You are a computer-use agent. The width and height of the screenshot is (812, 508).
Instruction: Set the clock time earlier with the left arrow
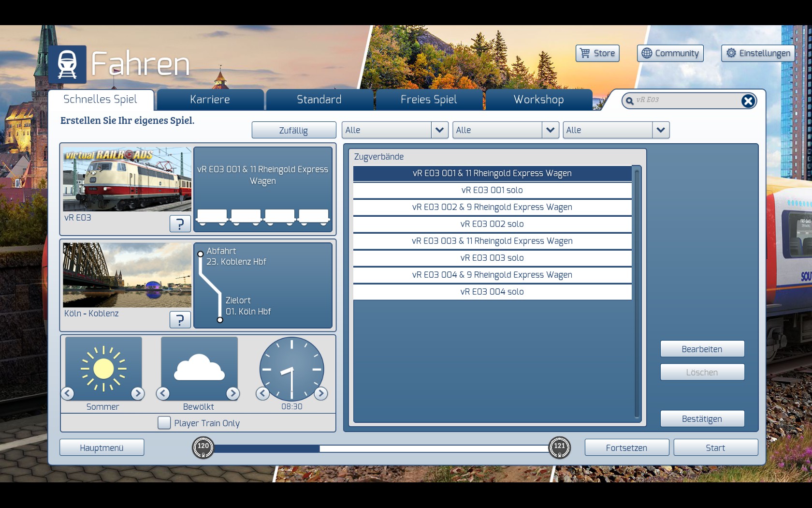(x=262, y=393)
